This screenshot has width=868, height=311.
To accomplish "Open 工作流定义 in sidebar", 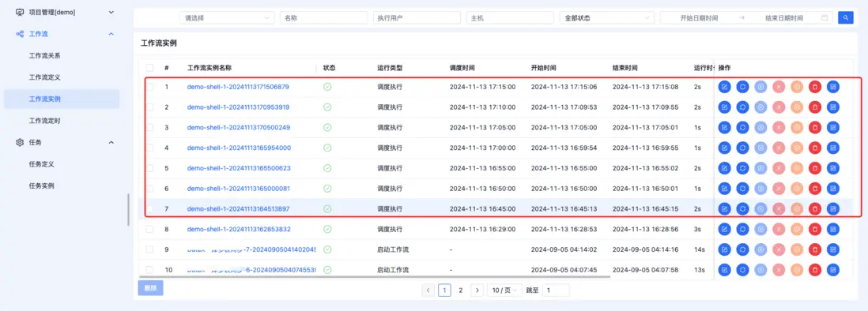I will pyautogui.click(x=44, y=77).
